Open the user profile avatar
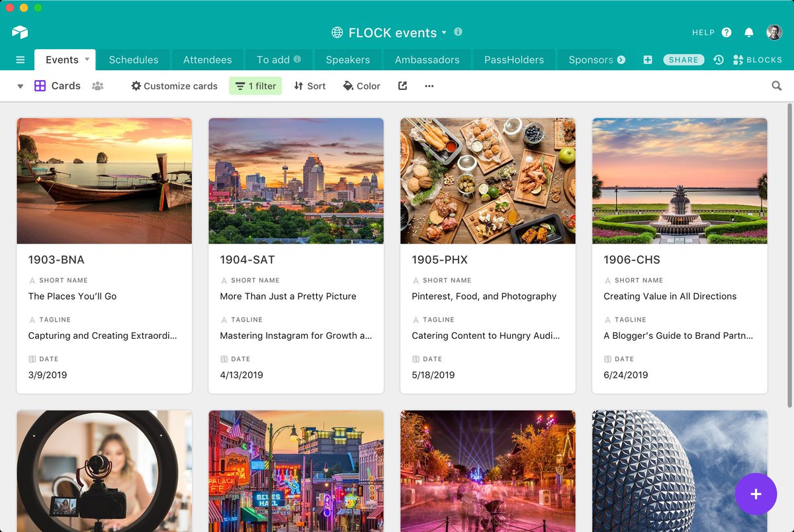The width and height of the screenshot is (794, 532). click(x=774, y=32)
